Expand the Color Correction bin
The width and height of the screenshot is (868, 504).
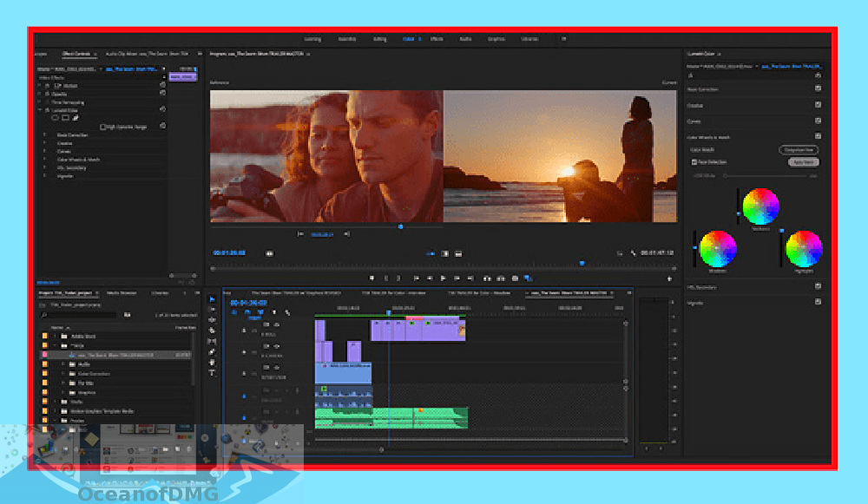tap(63, 373)
